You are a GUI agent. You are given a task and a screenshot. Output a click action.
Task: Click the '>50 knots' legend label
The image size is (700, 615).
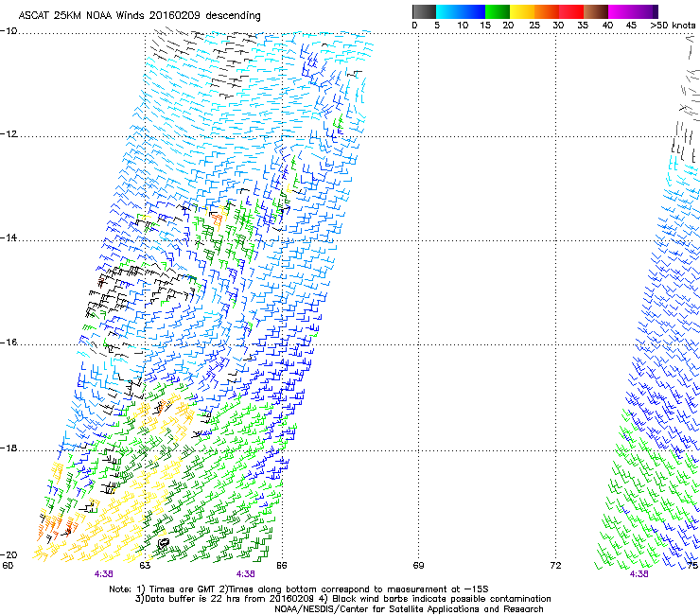pyautogui.click(x=673, y=26)
